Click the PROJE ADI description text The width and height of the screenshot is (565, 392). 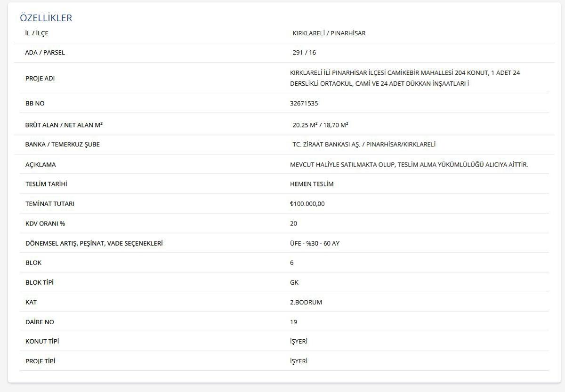tap(405, 78)
